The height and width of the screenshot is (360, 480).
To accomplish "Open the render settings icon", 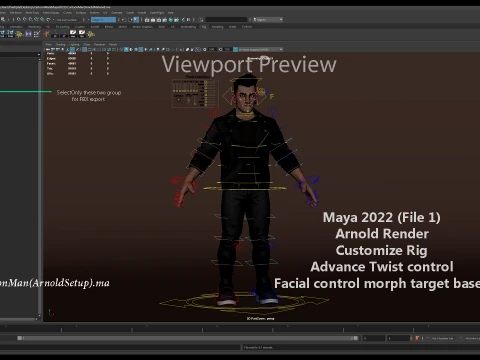I will (x=165, y=20).
